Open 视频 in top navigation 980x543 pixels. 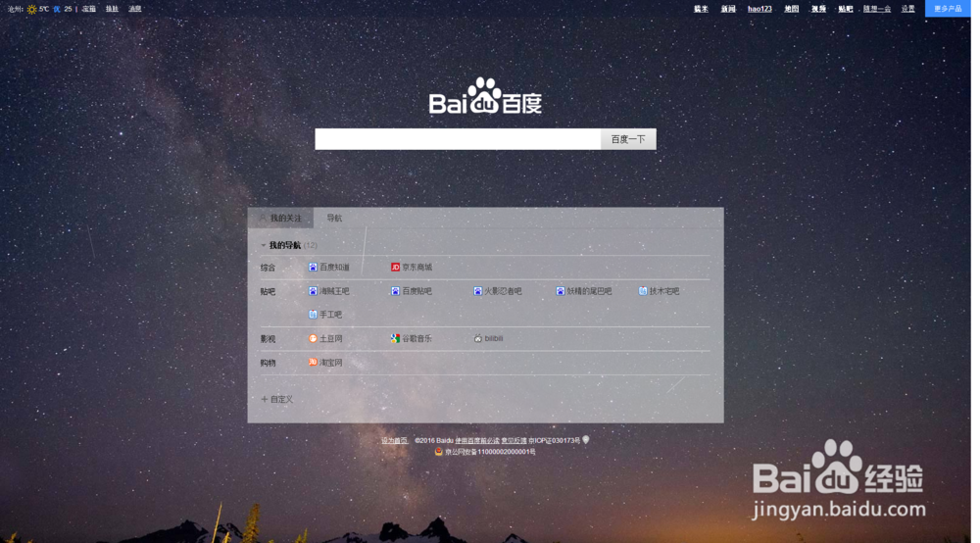click(x=818, y=9)
